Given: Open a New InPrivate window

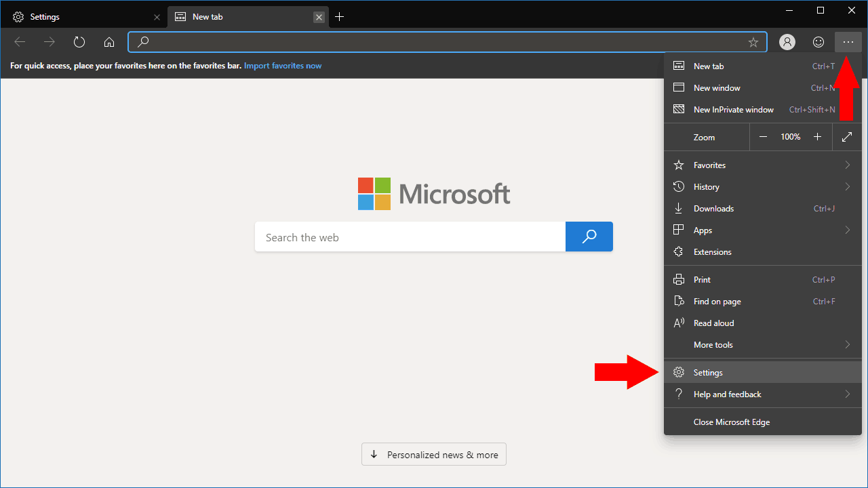Looking at the screenshot, I should [x=763, y=110].
